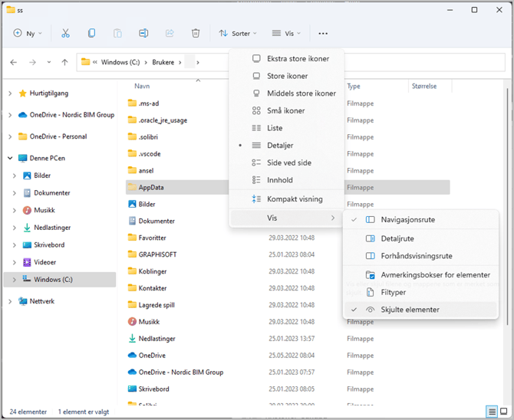Click the Delete trash can icon
The width and height of the screenshot is (514, 420).
point(196,34)
